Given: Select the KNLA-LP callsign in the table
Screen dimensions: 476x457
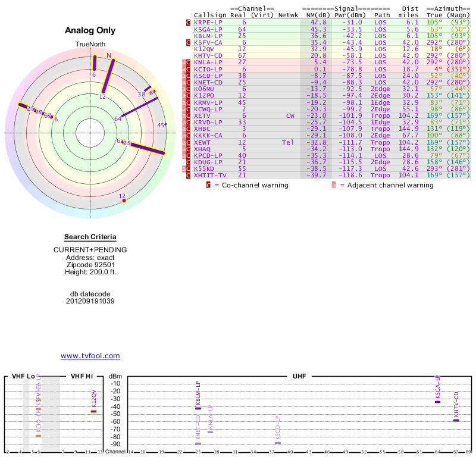Looking at the screenshot, I should click(208, 62).
